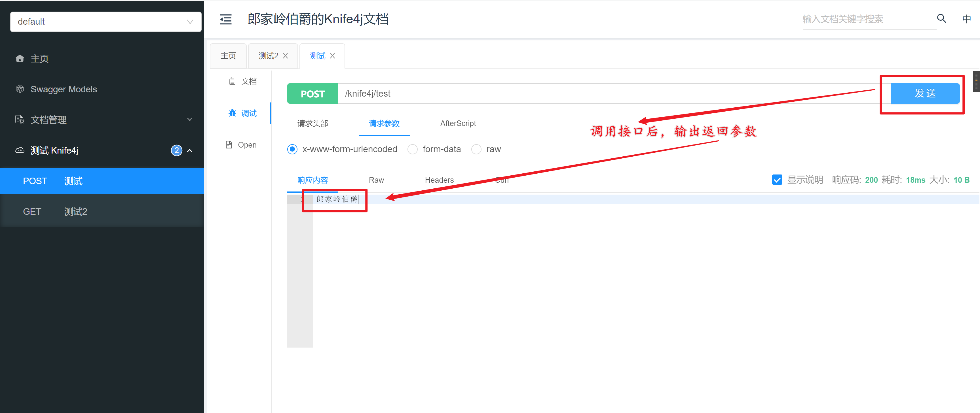Click the 文档管理 document settings icon
This screenshot has width=980, height=413.
click(x=20, y=119)
